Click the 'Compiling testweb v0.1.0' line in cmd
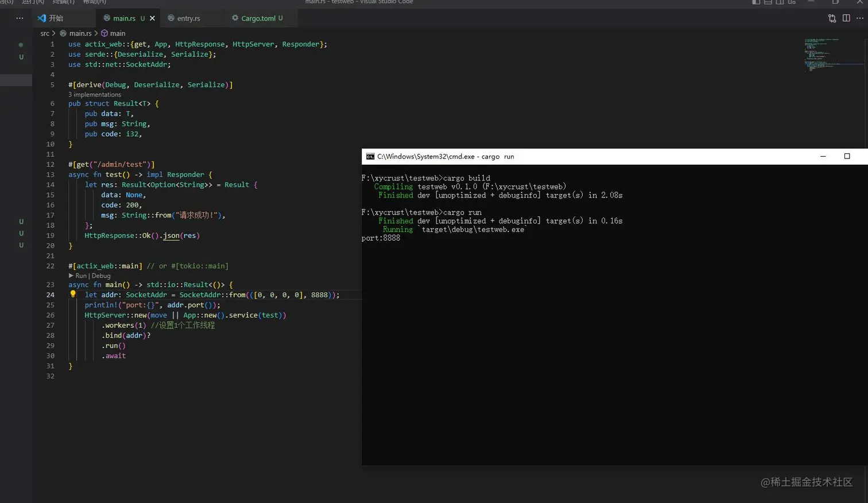The image size is (868, 503). pyautogui.click(x=470, y=187)
